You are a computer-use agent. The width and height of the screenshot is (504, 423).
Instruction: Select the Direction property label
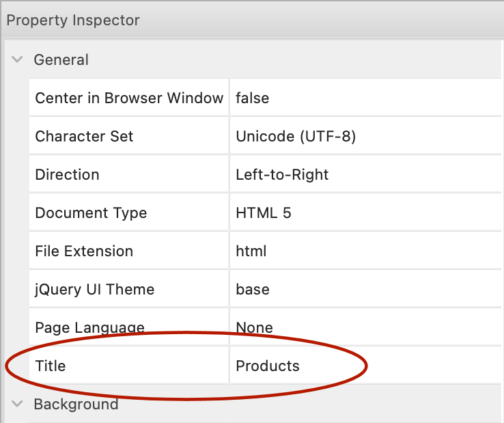click(x=67, y=175)
